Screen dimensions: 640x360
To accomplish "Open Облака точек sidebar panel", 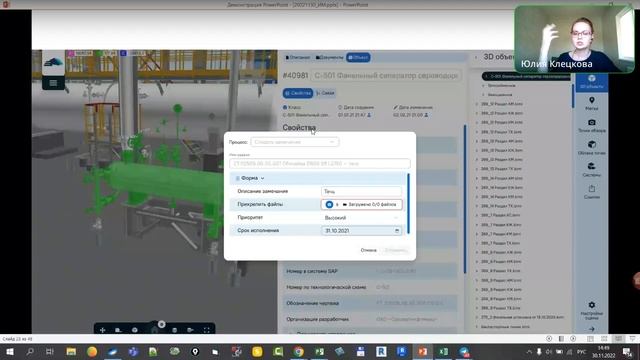I will coord(591,148).
